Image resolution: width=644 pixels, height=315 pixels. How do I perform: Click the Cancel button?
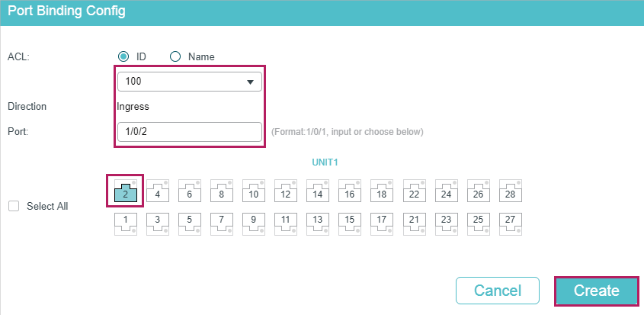pyautogui.click(x=498, y=291)
